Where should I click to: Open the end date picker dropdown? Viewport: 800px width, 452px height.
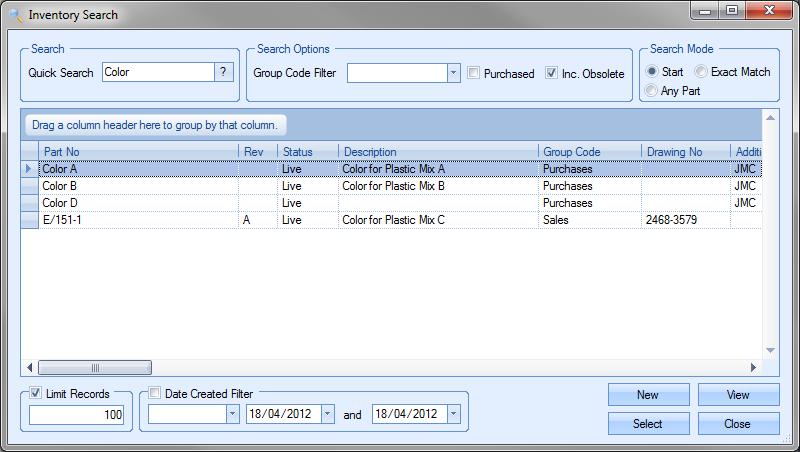pyautogui.click(x=454, y=414)
